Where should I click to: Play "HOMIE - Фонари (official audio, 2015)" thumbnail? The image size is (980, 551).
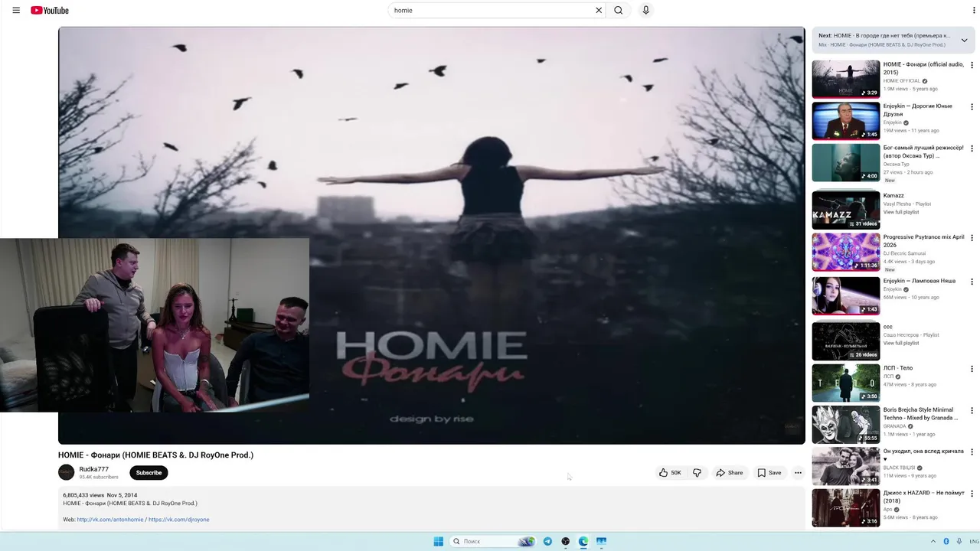(846, 79)
